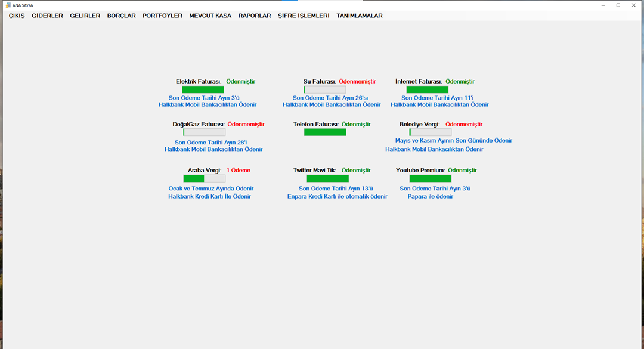
Task: Click the DoğalGaz Faturası 'Ödenmemiştir' status text
Action: 246,125
